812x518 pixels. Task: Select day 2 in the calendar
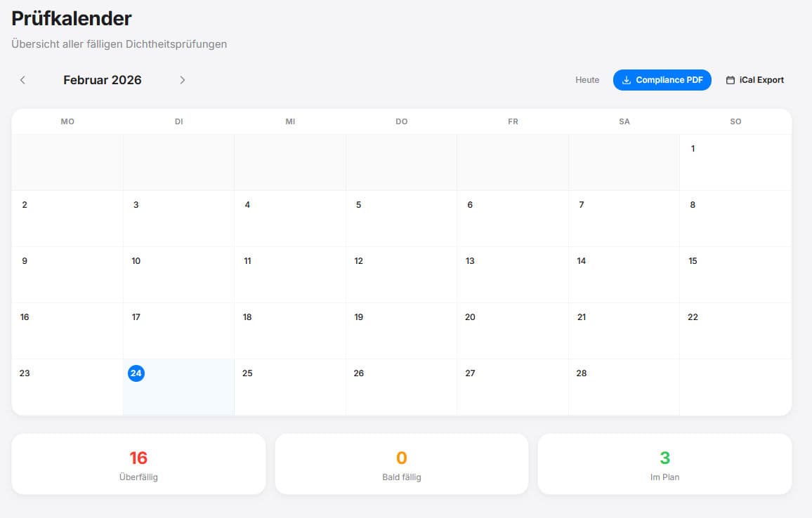[67, 219]
